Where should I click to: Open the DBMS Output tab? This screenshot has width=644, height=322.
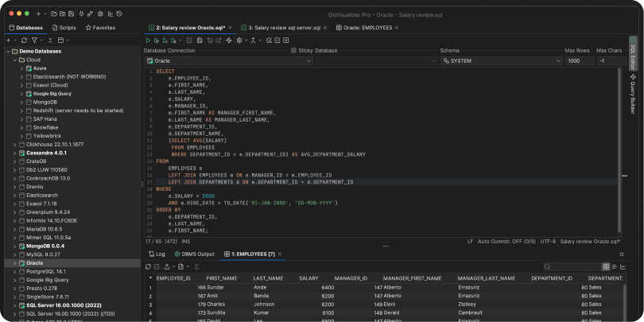(195, 254)
